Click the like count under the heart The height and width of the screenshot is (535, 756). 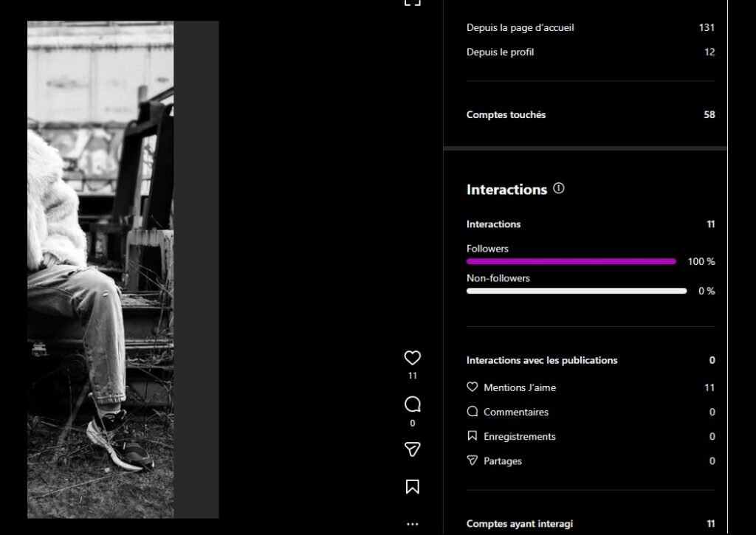412,376
